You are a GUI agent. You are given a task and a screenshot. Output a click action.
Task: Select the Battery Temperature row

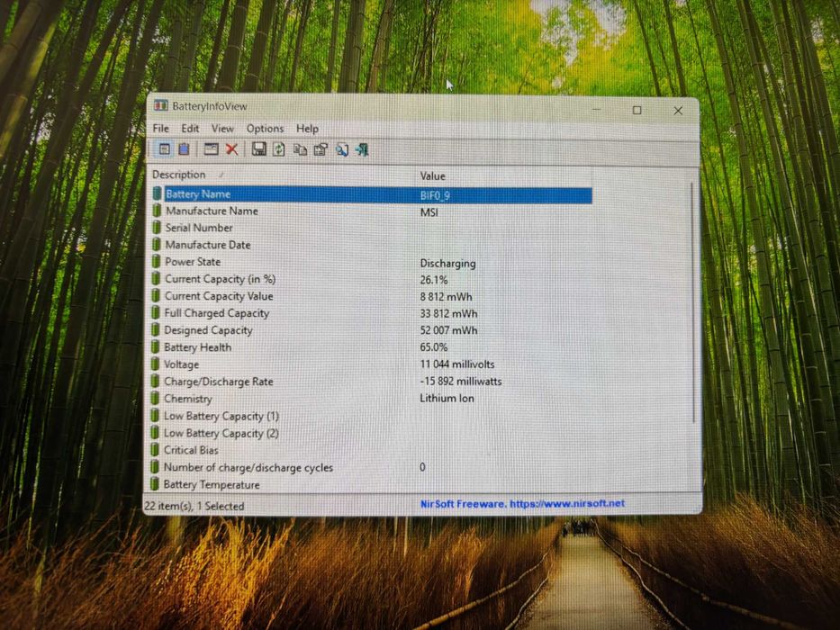[x=372, y=484]
